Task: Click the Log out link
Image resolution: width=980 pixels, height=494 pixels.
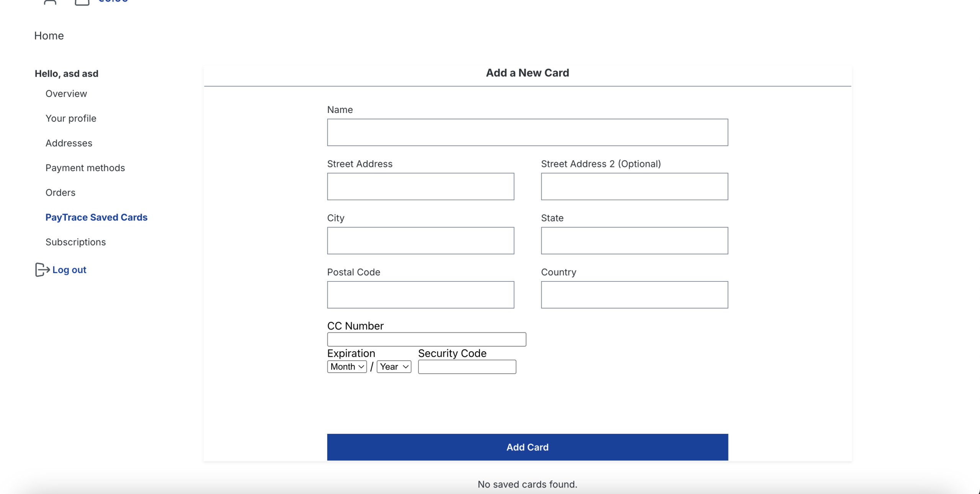Action: 69,270
